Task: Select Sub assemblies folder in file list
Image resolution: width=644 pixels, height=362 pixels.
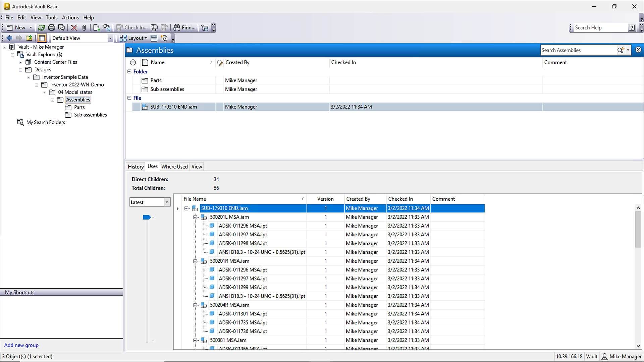Action: coord(167,89)
